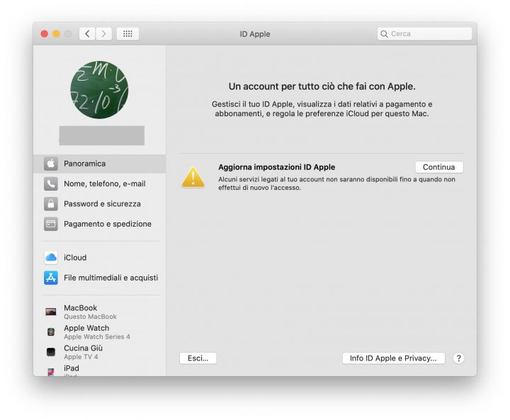The width and height of the screenshot is (510, 420).
Task: Select the iPad device entry
Action: (100, 370)
